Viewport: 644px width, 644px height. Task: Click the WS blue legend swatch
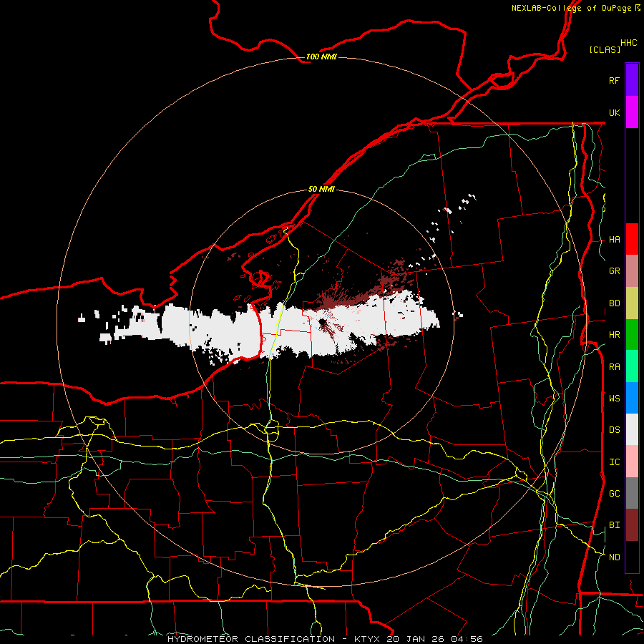(632, 398)
